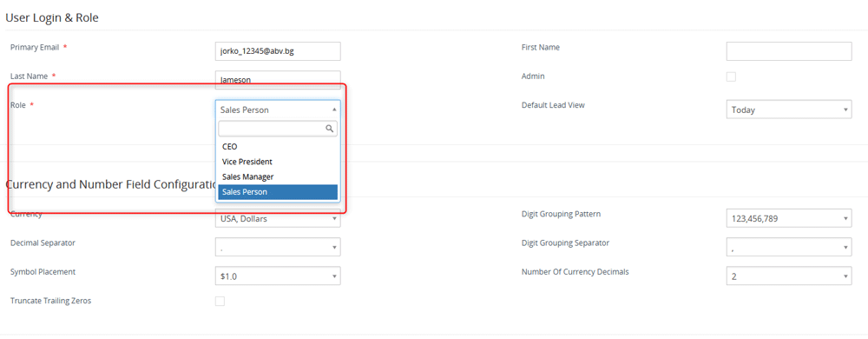Choose Sales Manager in the Role list
The image size is (868, 339).
coord(278,176)
